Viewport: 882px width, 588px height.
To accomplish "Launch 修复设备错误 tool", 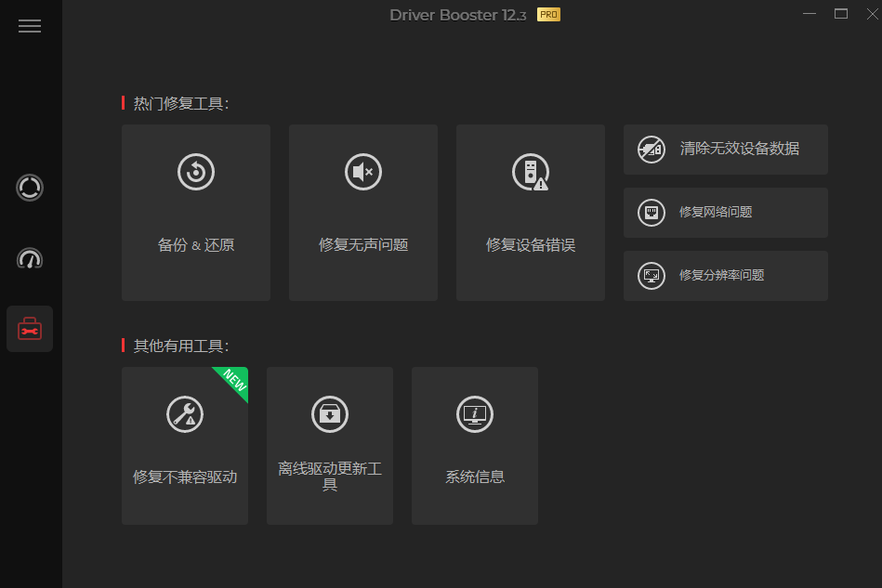I will pyautogui.click(x=531, y=213).
